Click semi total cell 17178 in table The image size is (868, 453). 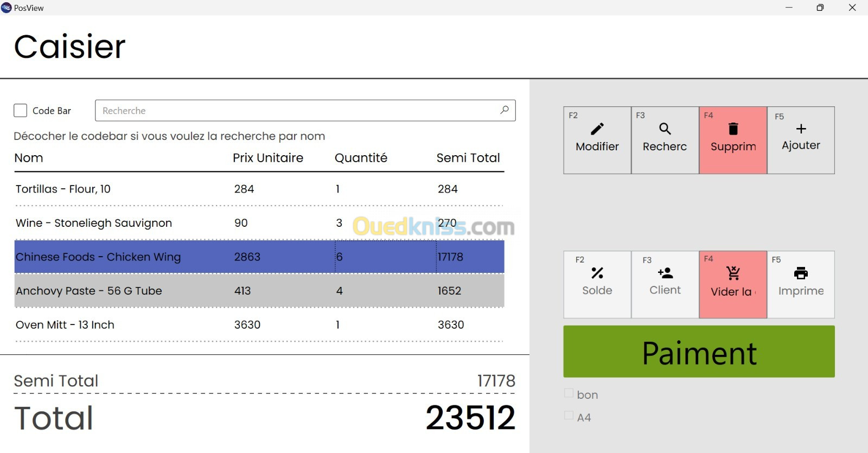point(470,257)
